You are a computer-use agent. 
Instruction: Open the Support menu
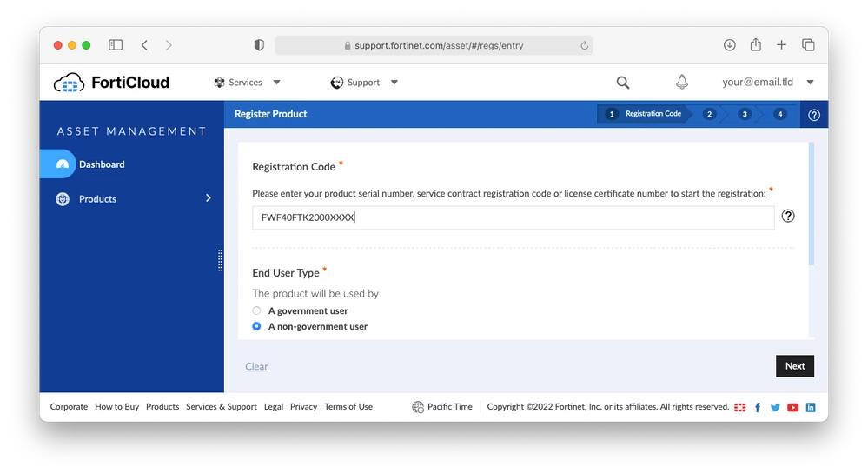(x=364, y=83)
